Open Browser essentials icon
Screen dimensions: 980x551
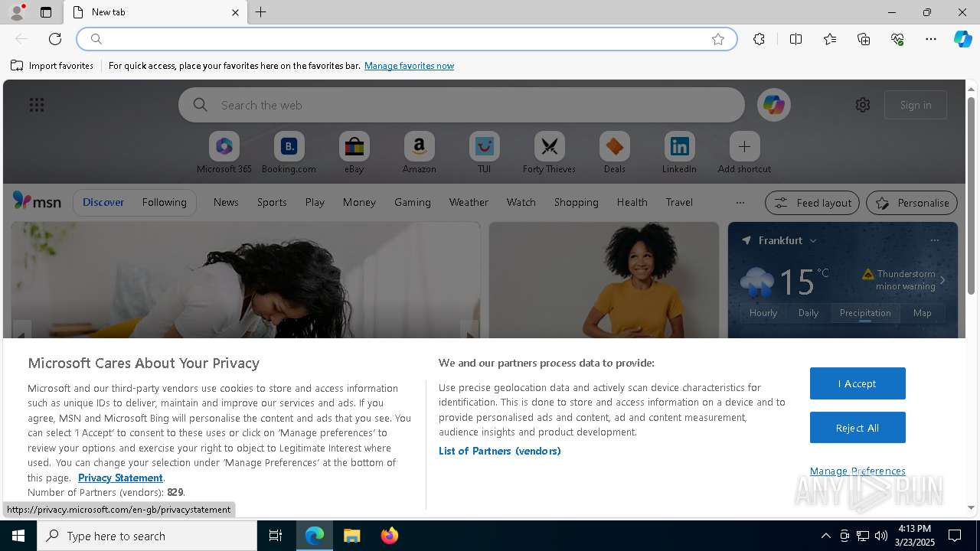(897, 39)
